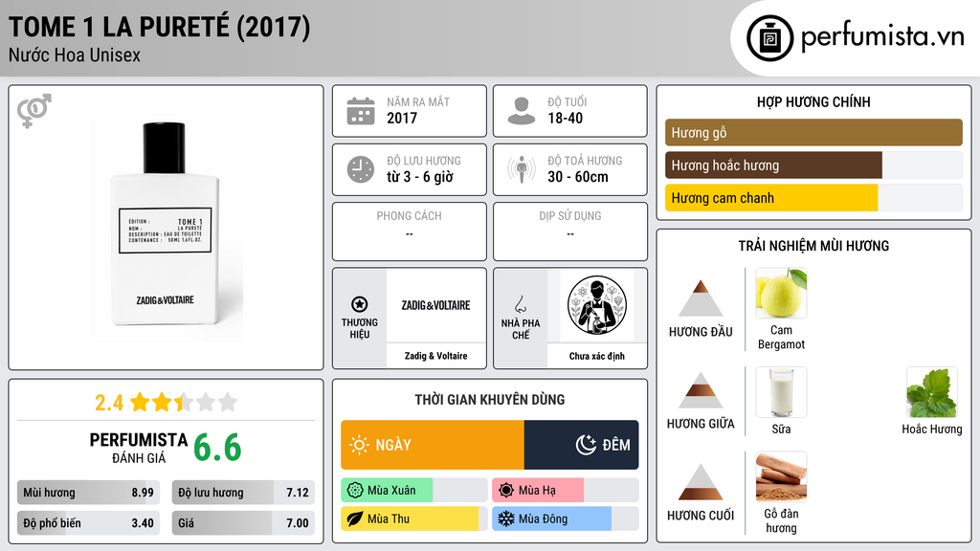Click the Hương cam chanh accord bar
980x551 pixels.
(x=813, y=198)
